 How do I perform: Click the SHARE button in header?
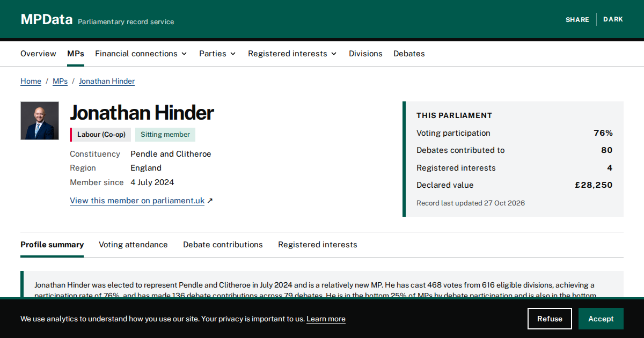click(x=577, y=19)
